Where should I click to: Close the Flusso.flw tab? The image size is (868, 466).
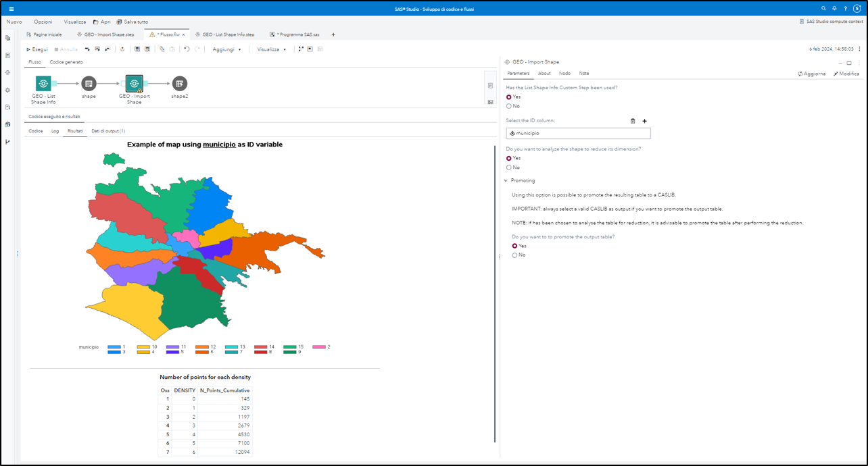[x=183, y=34]
